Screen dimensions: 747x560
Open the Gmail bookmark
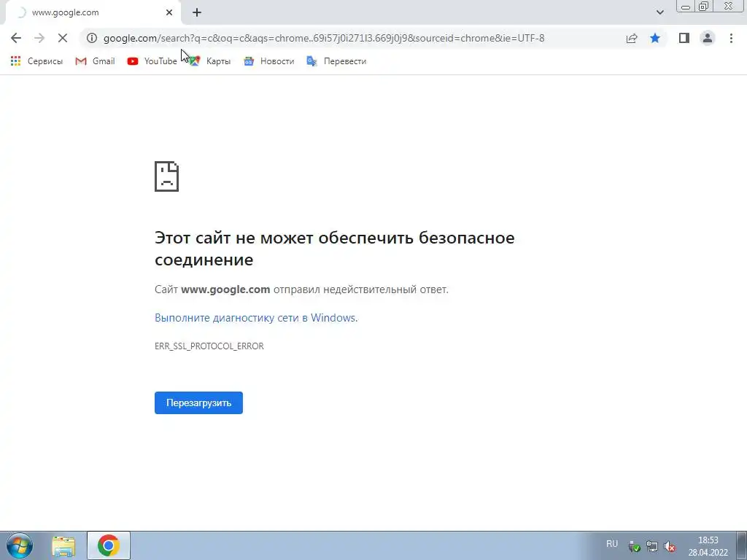click(96, 61)
